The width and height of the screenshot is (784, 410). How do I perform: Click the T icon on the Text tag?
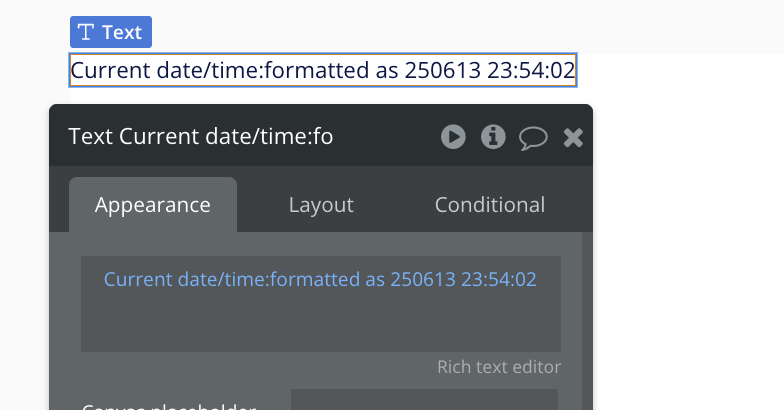(x=87, y=32)
